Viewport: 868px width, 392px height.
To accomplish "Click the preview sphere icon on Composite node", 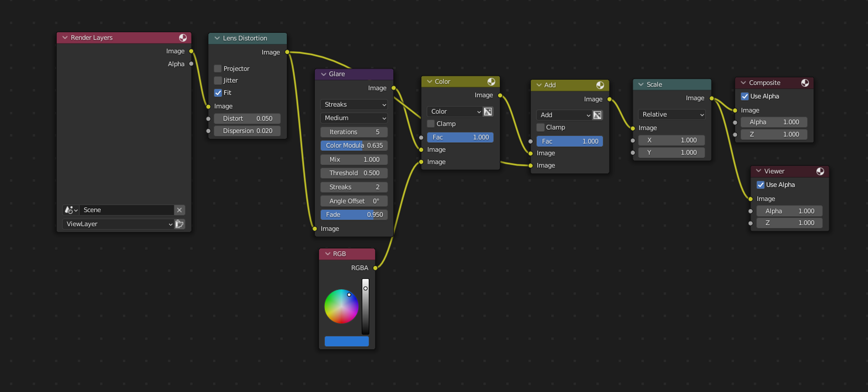I will [x=805, y=83].
